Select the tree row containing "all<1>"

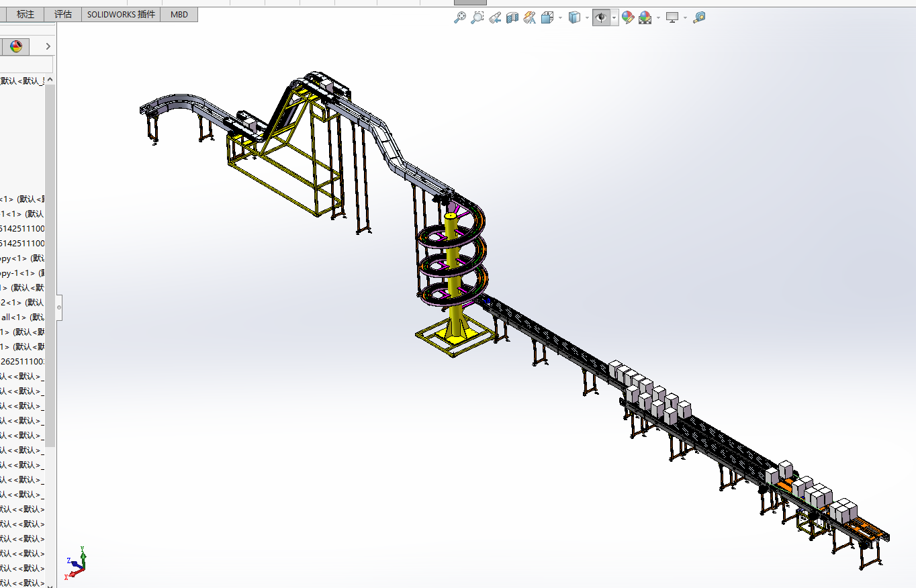pos(23,317)
